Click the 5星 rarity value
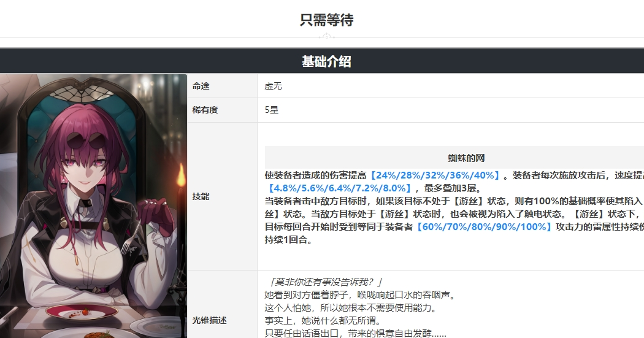 point(272,110)
